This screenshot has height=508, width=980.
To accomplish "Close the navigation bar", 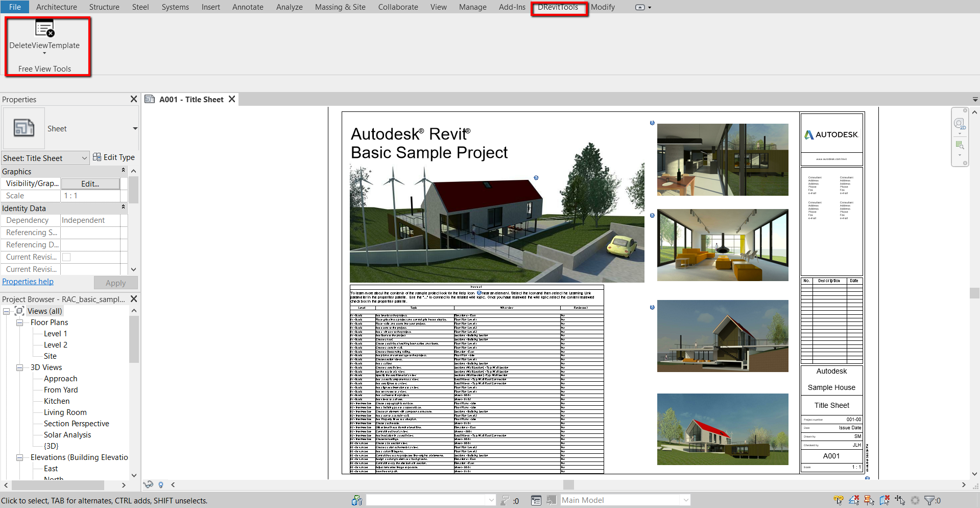I will coord(965,110).
